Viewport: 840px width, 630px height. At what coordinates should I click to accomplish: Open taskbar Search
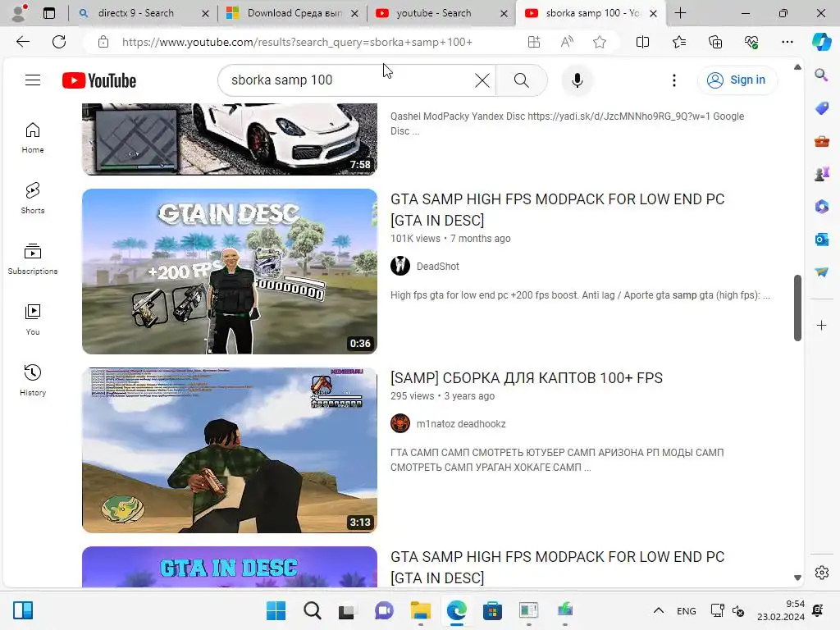(x=313, y=610)
